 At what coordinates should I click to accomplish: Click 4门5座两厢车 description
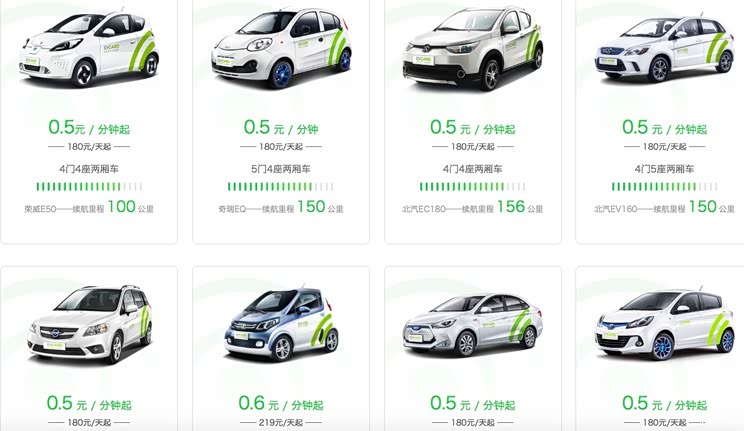pyautogui.click(x=664, y=169)
